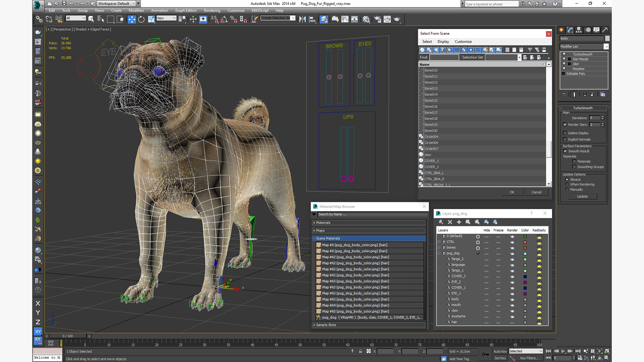Image resolution: width=644 pixels, height=362 pixels.
Task: Click the Set Key button
Action: (x=500, y=358)
